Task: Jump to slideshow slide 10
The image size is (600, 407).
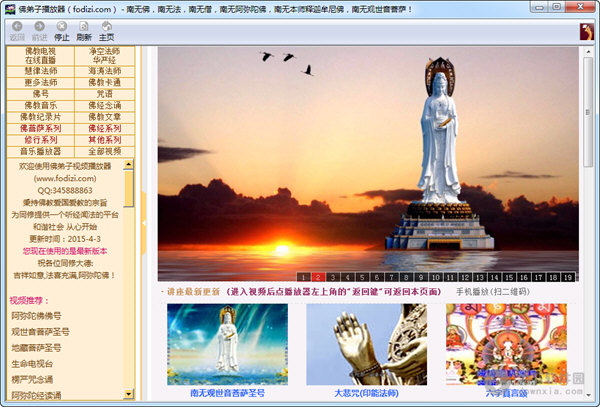Action: [x=435, y=277]
